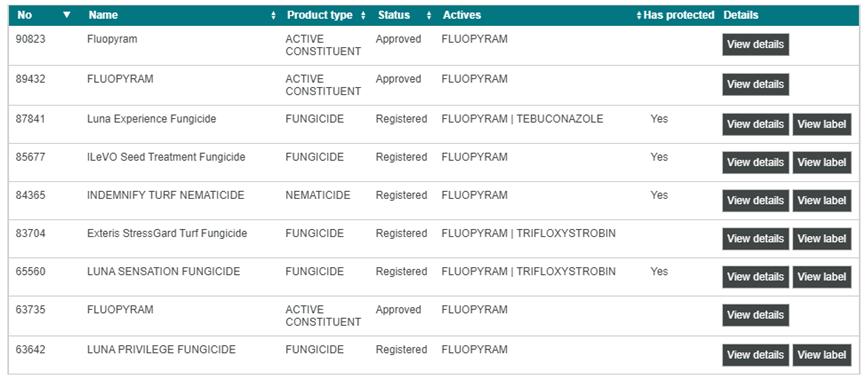The image size is (867, 380).
Task: View details for LUNA SENSATION FUNGICIDE
Action: click(755, 277)
